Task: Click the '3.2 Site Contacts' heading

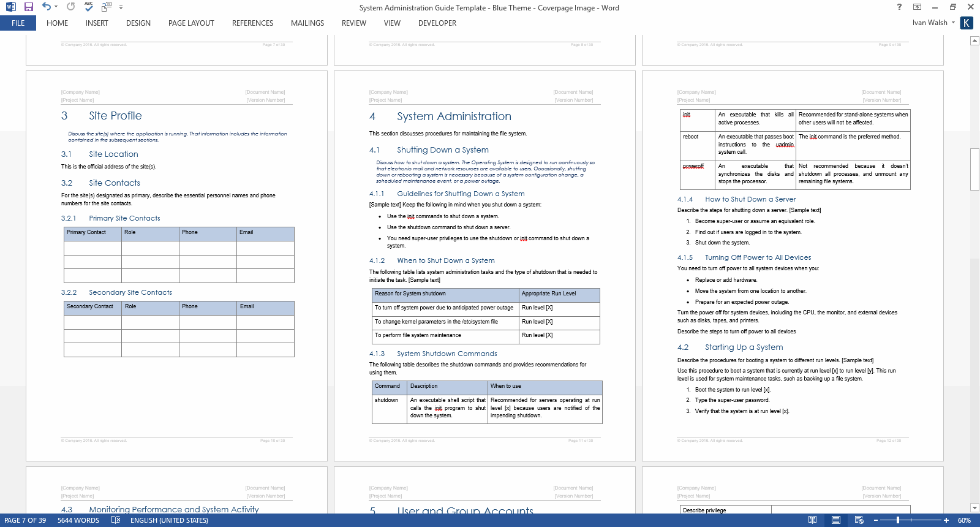Action: coord(100,183)
